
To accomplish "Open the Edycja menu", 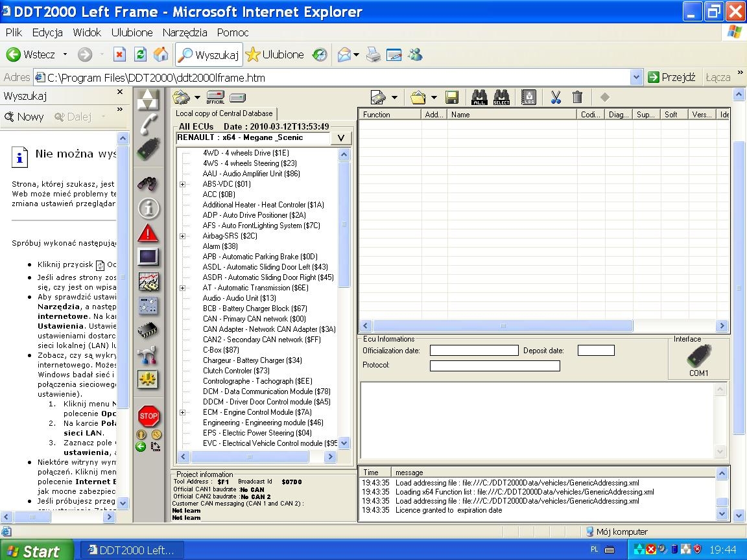I will (47, 32).
